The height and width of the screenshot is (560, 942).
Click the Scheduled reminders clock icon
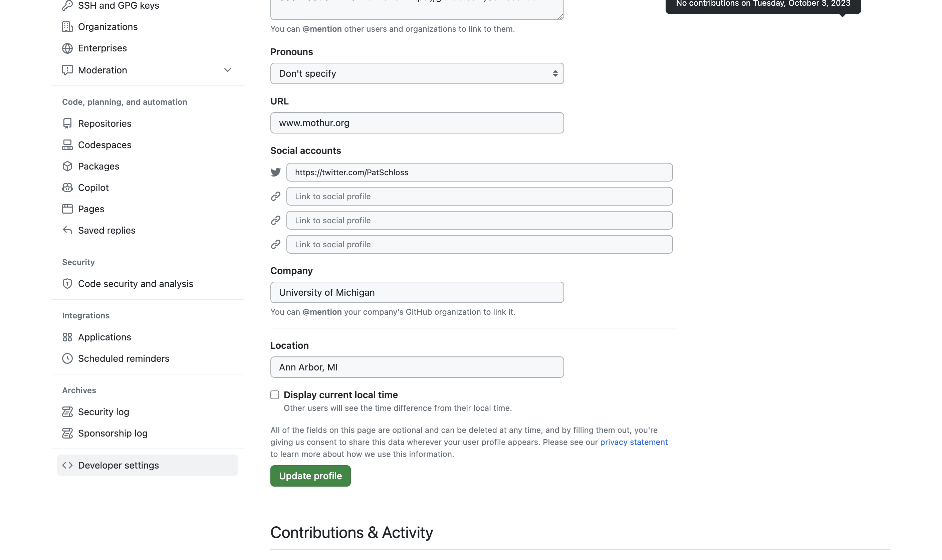[x=67, y=358]
